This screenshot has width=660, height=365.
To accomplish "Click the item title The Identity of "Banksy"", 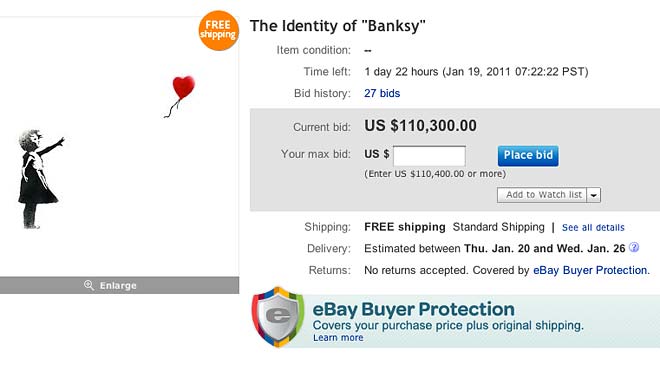I will pyautogui.click(x=338, y=26).
